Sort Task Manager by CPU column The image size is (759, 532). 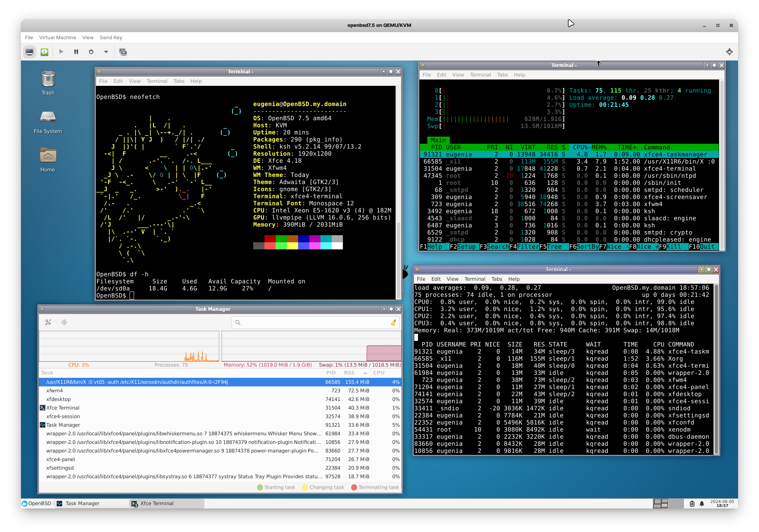386,373
